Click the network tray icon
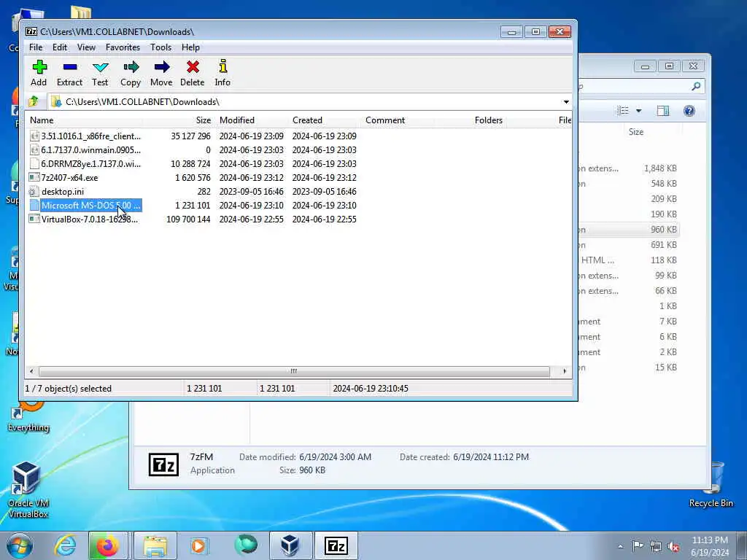Screen dimensions: 747x560 pyautogui.click(x=656, y=546)
